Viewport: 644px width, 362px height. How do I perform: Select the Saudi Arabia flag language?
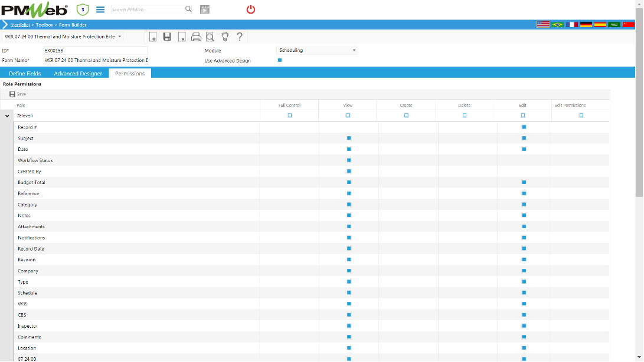pos(614,24)
